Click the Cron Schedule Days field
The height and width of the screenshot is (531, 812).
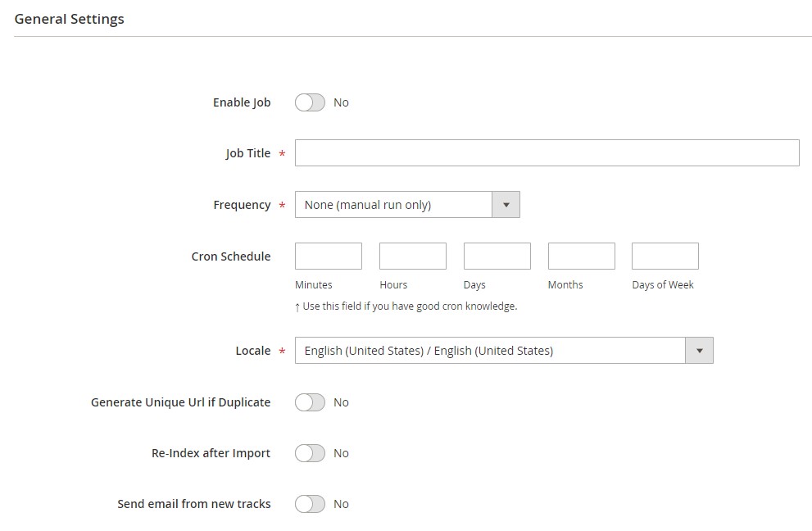pyautogui.click(x=497, y=256)
